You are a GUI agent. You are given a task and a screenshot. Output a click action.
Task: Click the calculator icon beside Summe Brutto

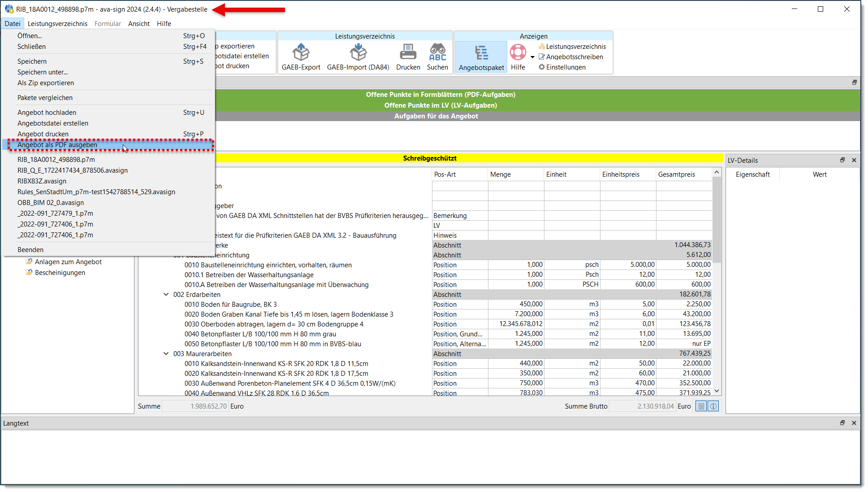[701, 406]
